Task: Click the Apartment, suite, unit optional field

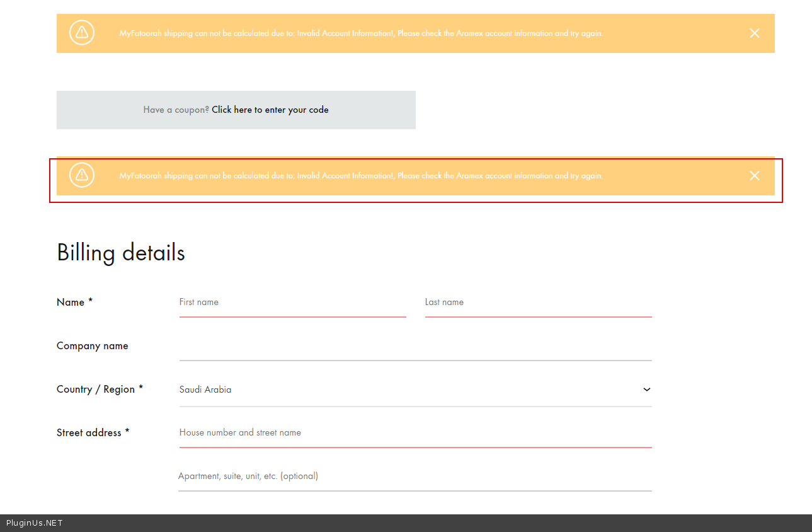Action: [415, 477]
